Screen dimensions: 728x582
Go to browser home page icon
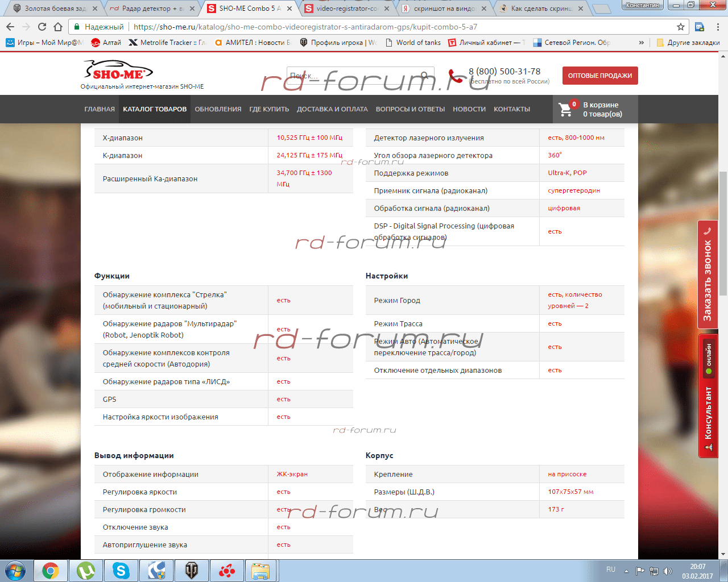pyautogui.click(x=58, y=27)
